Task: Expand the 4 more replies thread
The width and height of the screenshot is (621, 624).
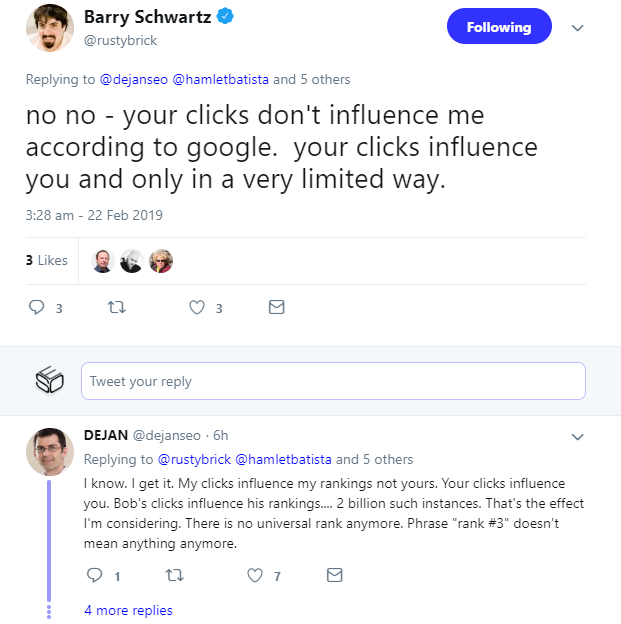Action: click(128, 610)
